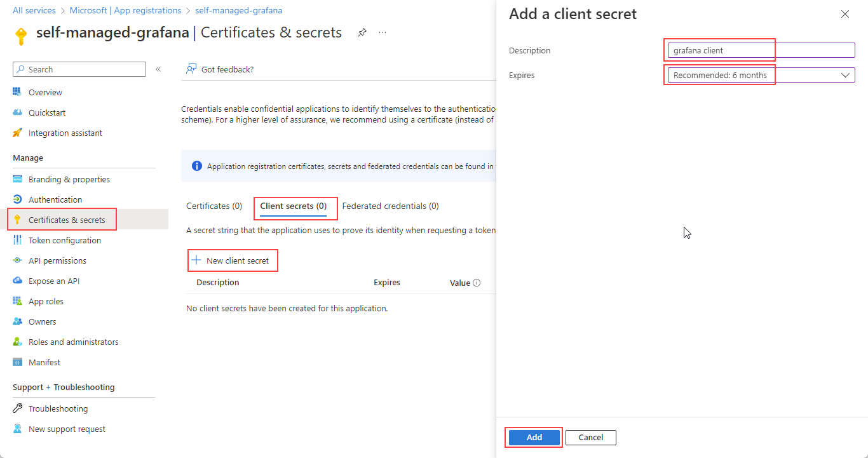This screenshot has height=458, width=868.
Task: Click the Got feedback icon
Action: click(x=191, y=69)
